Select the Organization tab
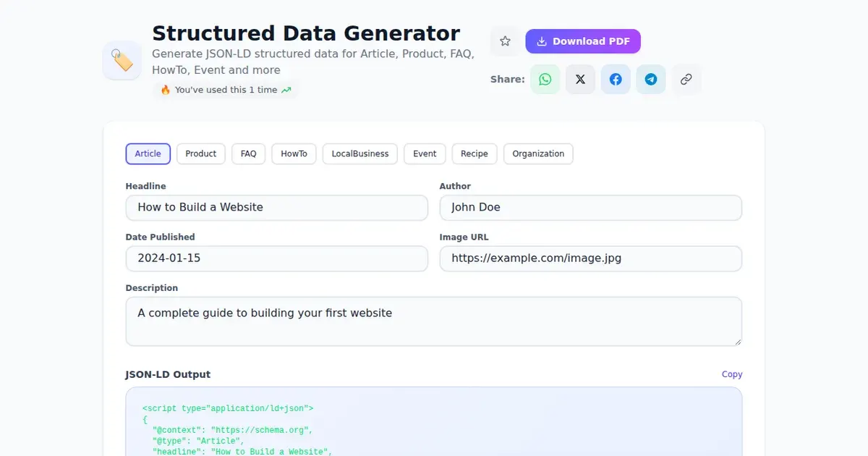868x456 pixels. point(538,153)
